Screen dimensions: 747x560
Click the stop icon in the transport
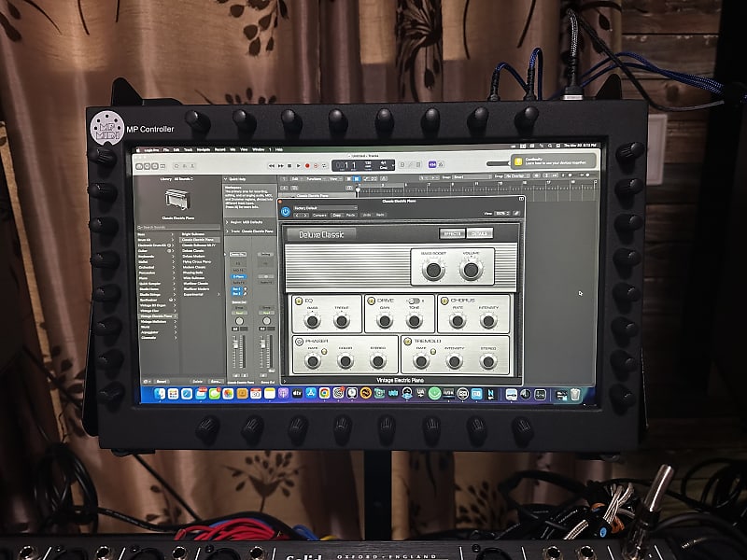pos(289,165)
